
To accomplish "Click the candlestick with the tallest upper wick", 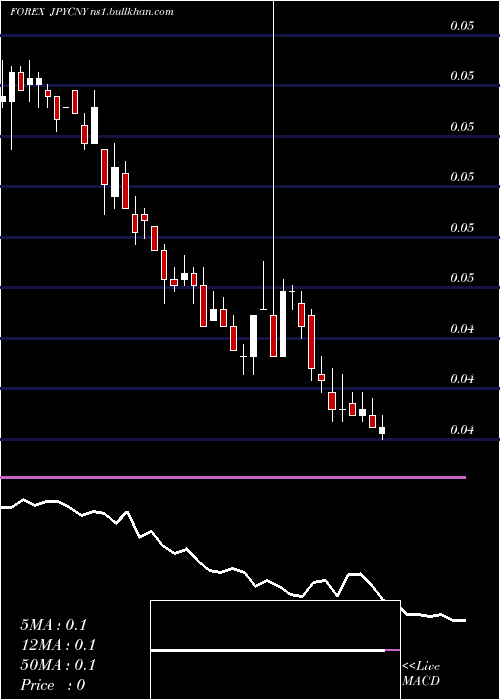I will coord(273,335).
